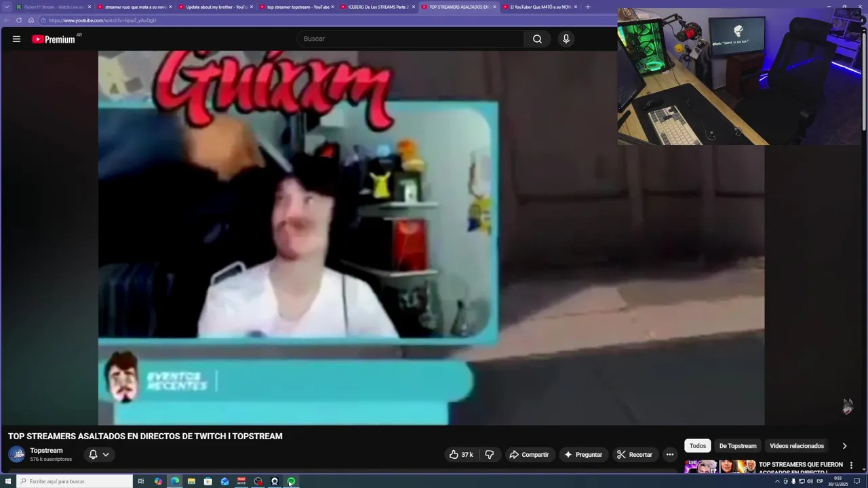Open Microsoft Edge from the taskbar
Screen dimensions: 868x488
(175, 481)
